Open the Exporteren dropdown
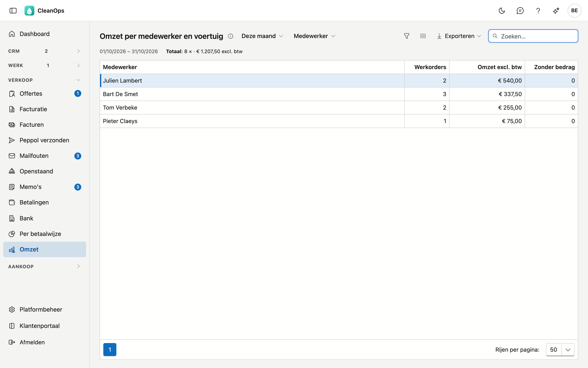The height and width of the screenshot is (368, 588). (459, 36)
